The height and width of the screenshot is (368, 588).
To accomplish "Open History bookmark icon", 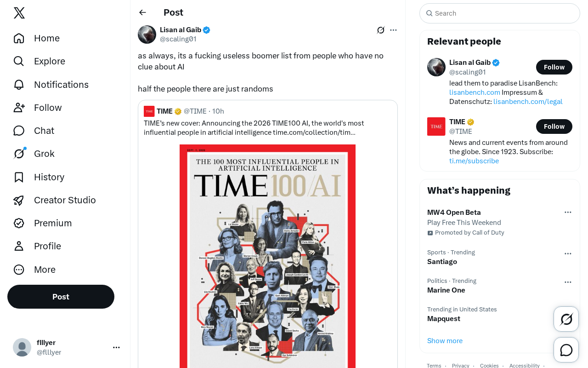I will pyautogui.click(x=19, y=177).
